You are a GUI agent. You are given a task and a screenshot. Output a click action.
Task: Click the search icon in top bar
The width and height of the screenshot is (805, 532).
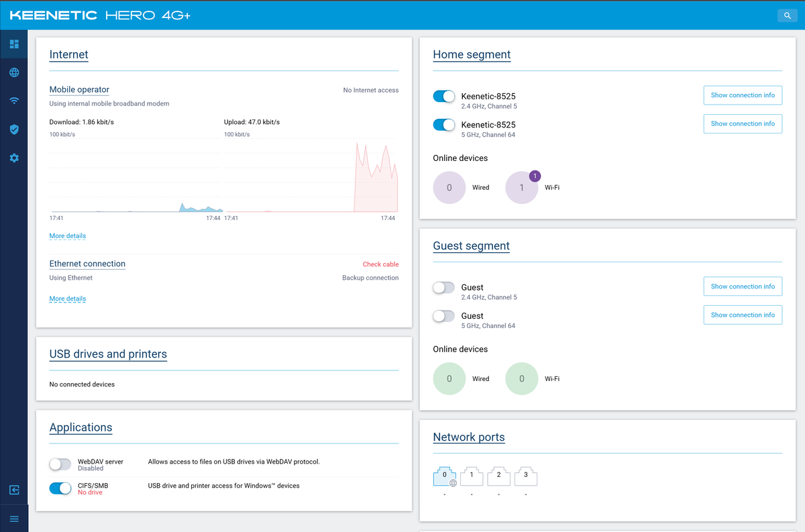tap(787, 15)
